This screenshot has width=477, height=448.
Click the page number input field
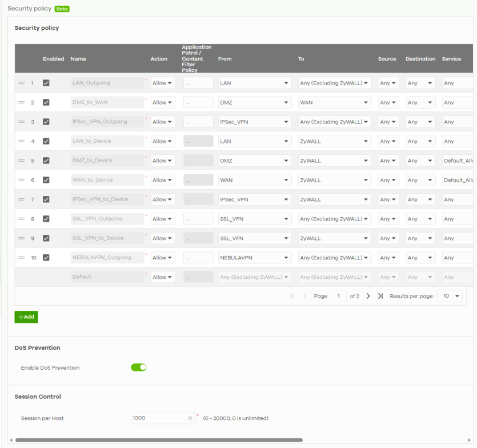pyautogui.click(x=338, y=297)
